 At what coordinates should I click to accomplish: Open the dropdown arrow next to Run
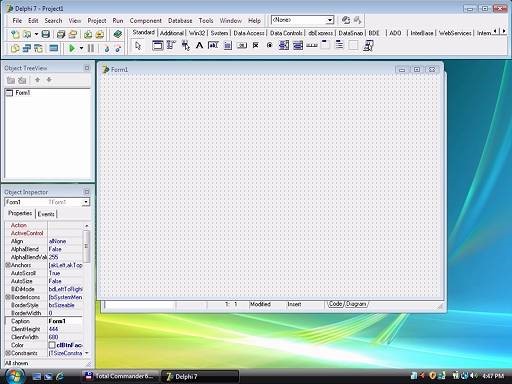pyautogui.click(x=81, y=48)
